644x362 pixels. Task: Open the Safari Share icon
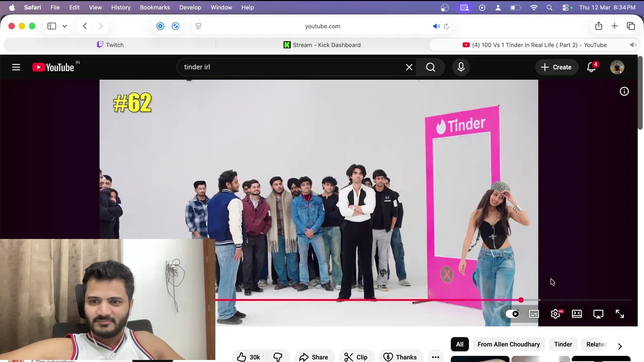(x=598, y=26)
